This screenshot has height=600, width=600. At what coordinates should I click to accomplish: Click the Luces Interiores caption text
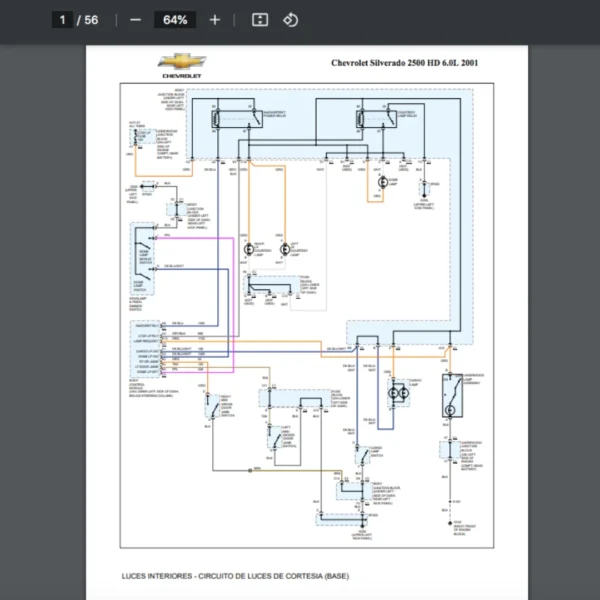tap(236, 577)
